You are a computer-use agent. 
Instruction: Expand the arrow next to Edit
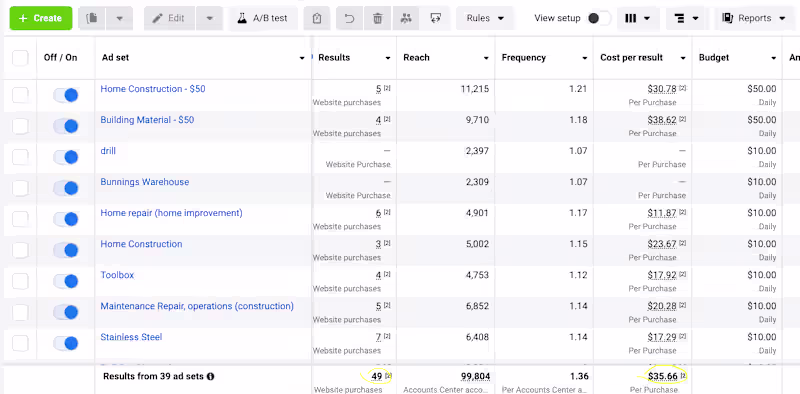coord(210,18)
